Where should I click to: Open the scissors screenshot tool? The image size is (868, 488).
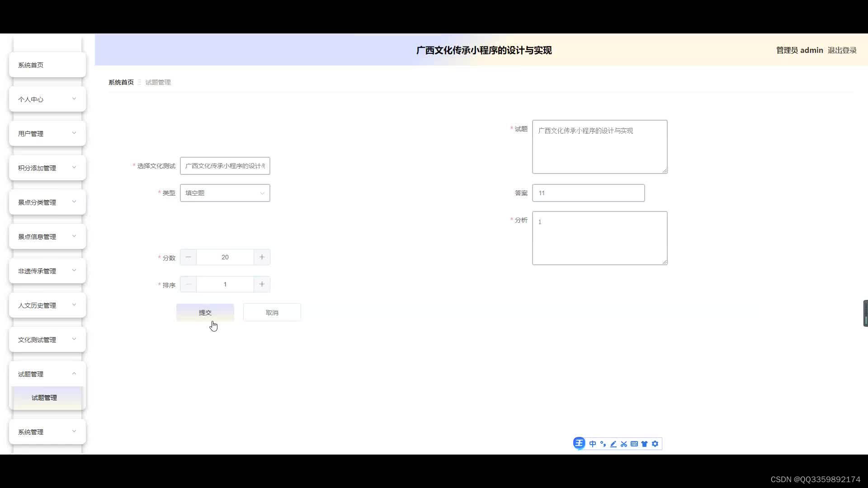(624, 444)
